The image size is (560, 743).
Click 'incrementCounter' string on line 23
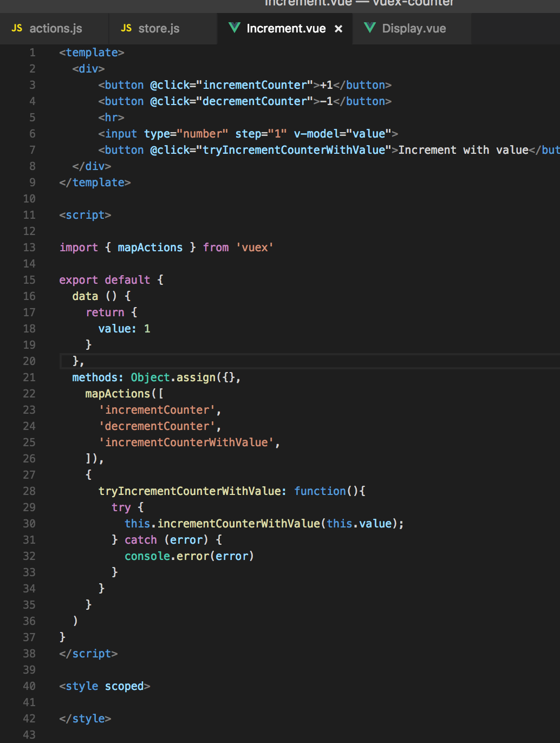[x=157, y=410]
